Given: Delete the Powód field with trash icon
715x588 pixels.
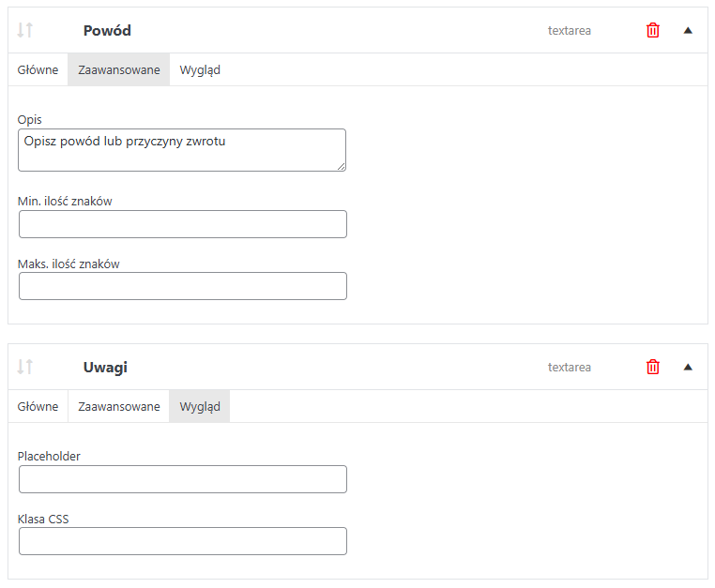Looking at the screenshot, I should (652, 31).
